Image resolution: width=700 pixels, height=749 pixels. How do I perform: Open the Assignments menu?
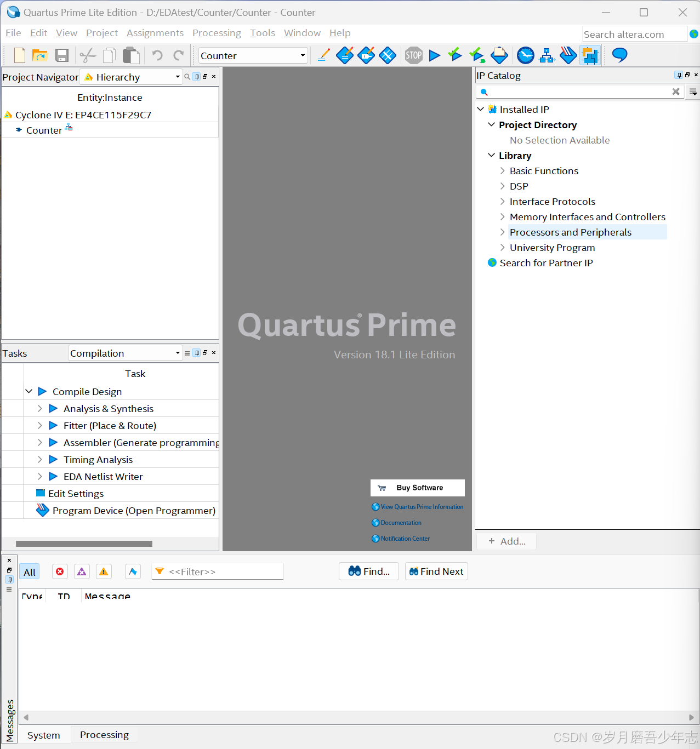[155, 33]
